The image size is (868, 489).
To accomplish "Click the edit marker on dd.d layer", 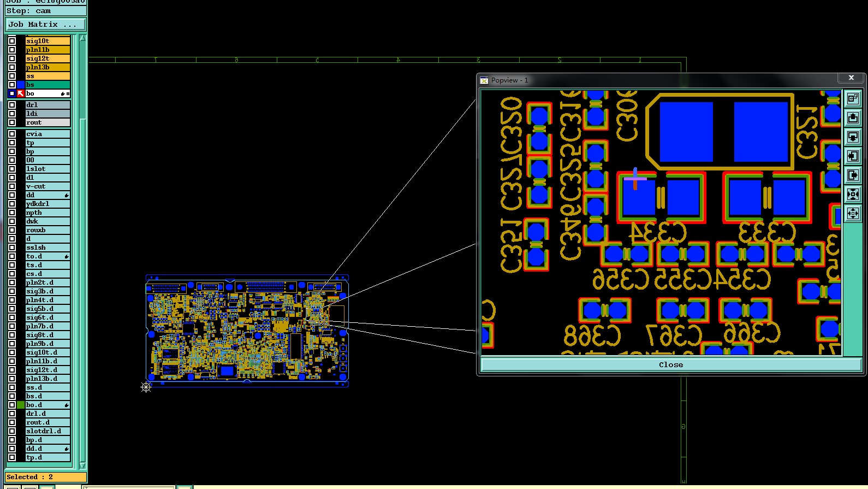I will [67, 449].
